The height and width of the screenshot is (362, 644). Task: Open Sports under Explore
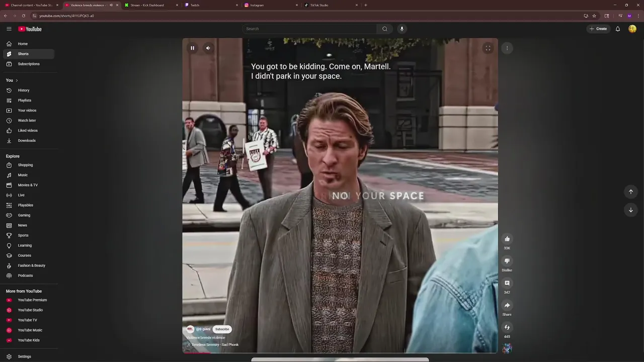tap(29, 235)
